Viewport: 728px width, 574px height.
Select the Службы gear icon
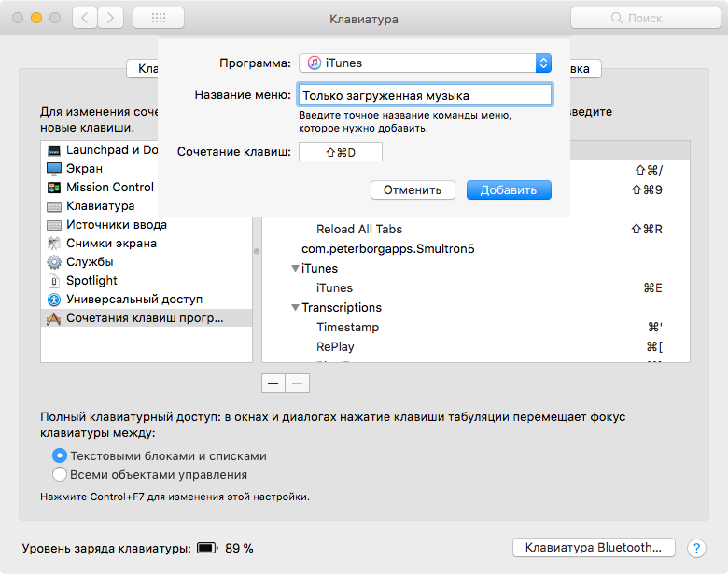pos(53,262)
